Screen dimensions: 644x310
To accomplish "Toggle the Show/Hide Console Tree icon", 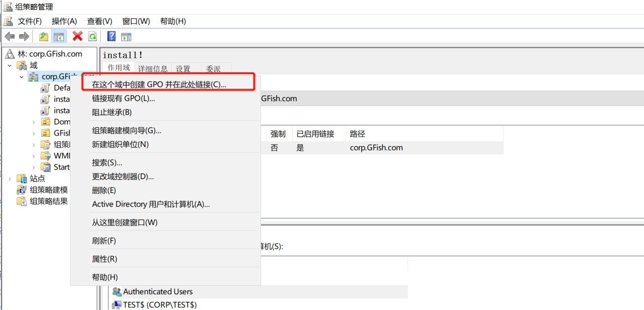I will coord(59,36).
